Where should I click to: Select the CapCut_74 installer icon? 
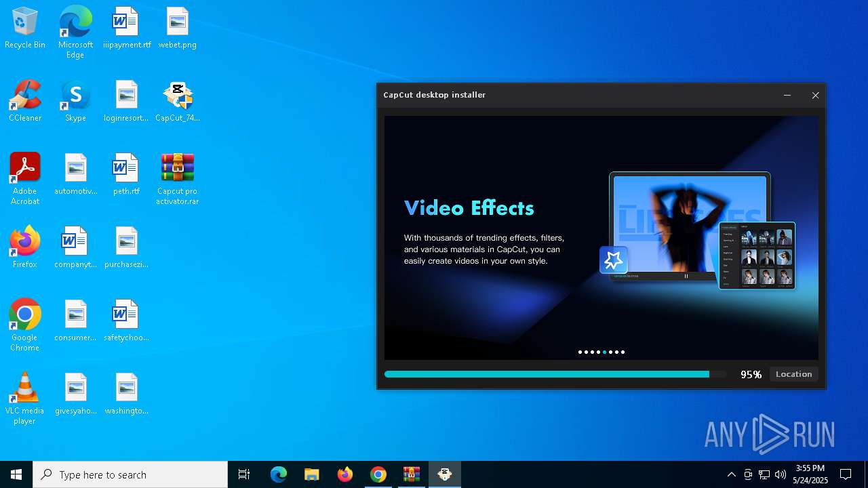(x=177, y=101)
